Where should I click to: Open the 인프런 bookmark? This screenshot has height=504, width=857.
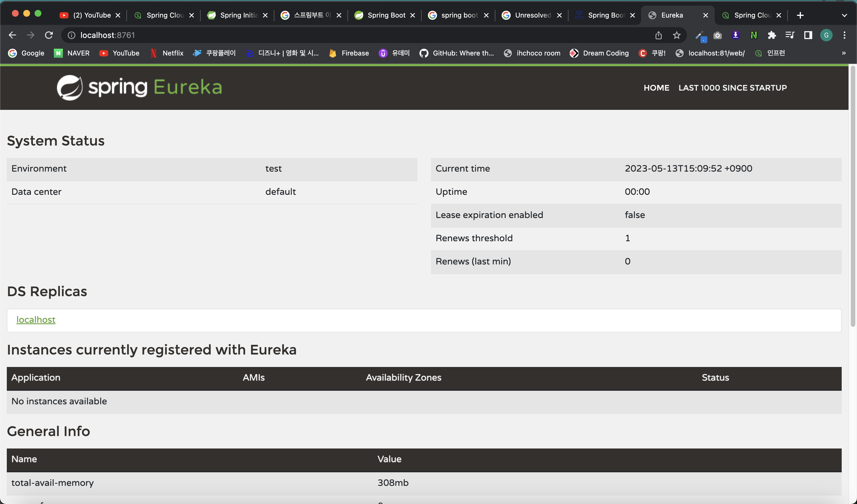click(x=770, y=53)
